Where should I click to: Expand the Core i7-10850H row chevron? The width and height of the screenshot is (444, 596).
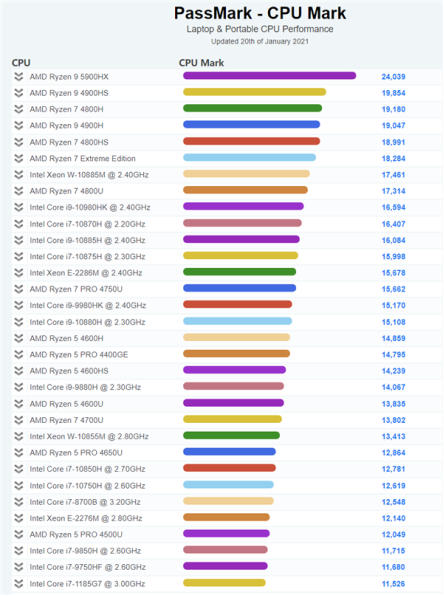coord(19,469)
